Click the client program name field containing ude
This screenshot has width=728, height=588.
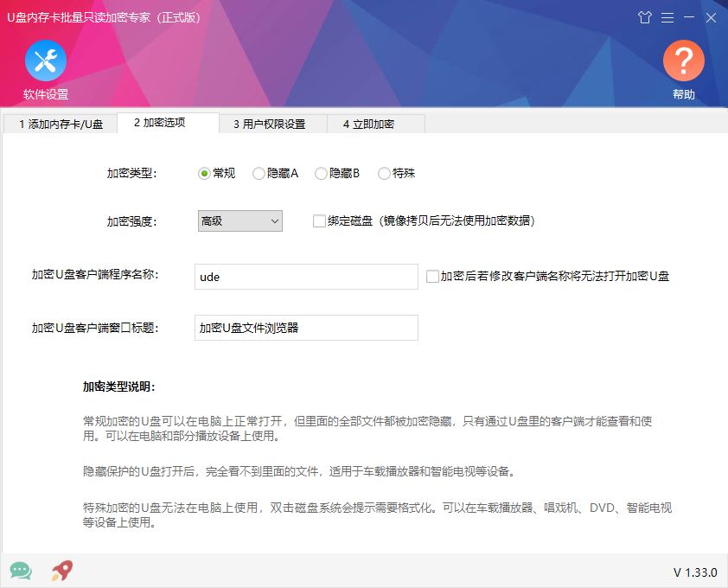pyautogui.click(x=305, y=276)
